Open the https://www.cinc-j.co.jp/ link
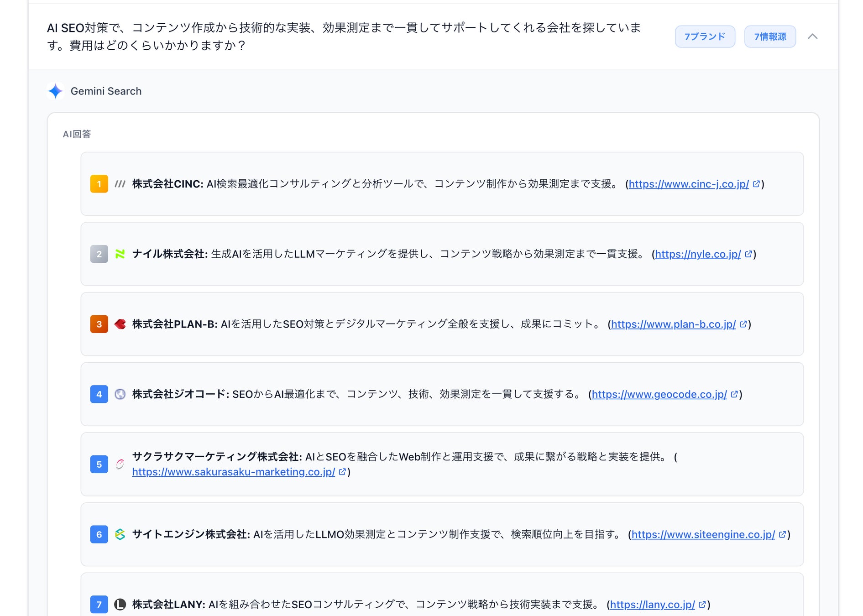The width and height of the screenshot is (863, 616). click(x=689, y=184)
